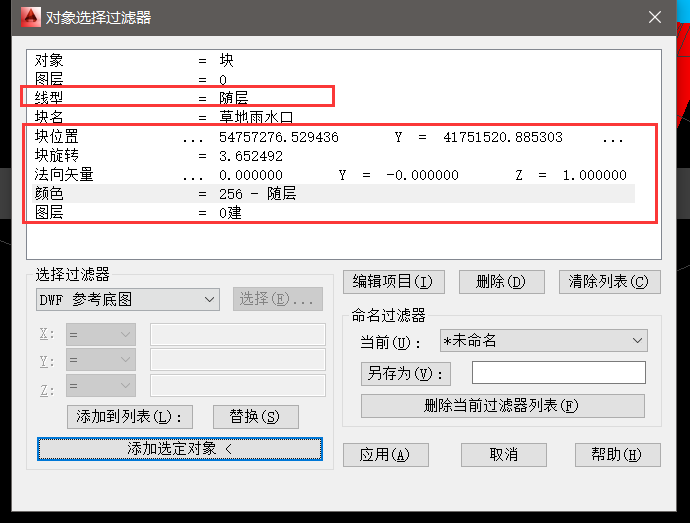690x523 pixels.
Task: Click the 删除 button
Action: 501,282
